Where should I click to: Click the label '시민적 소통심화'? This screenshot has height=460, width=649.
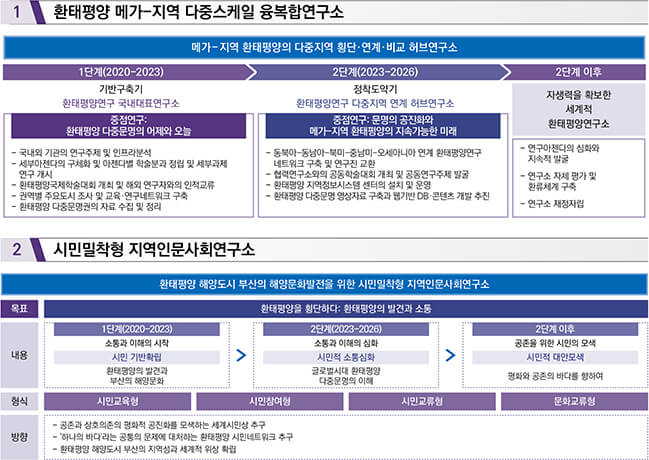346,357
